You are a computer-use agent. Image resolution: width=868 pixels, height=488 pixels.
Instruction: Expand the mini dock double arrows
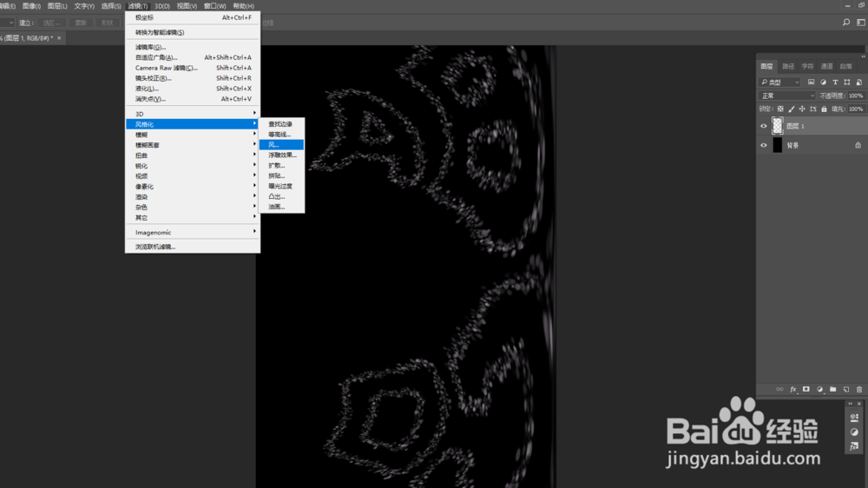[x=851, y=404]
